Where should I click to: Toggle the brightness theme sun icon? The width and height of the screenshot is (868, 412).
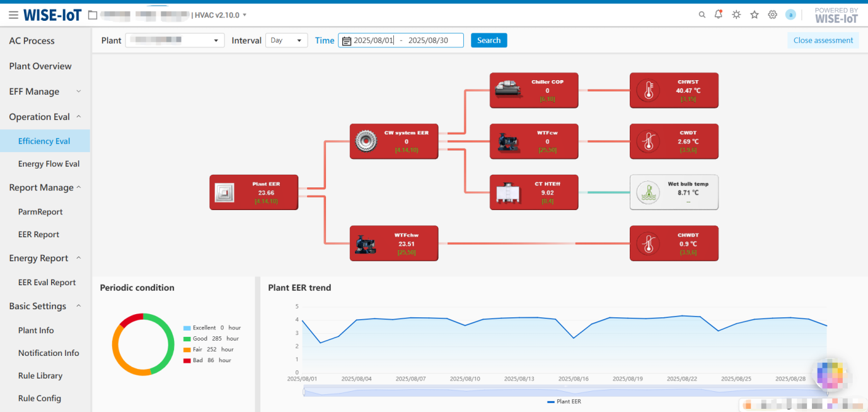(736, 15)
